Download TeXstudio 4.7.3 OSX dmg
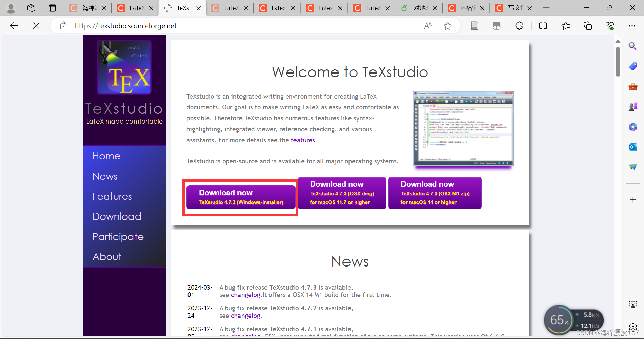The width and height of the screenshot is (644, 339). [x=342, y=193]
